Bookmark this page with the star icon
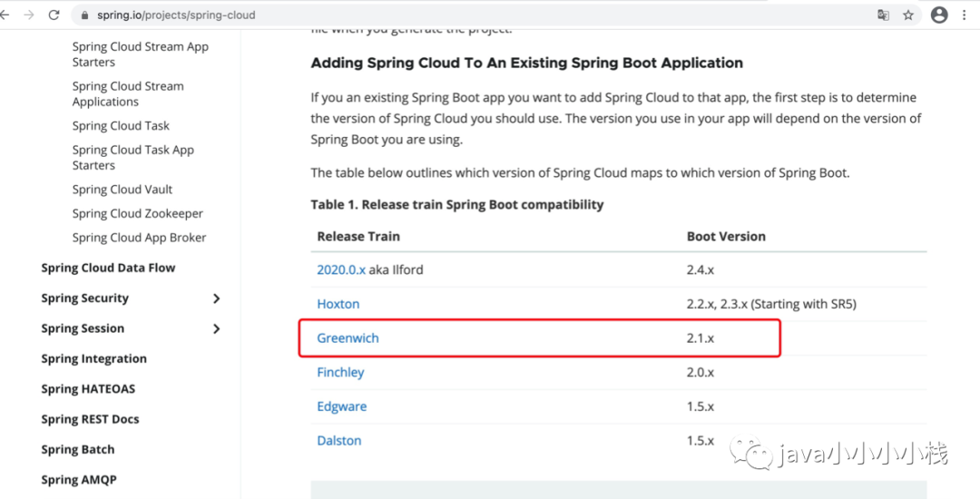 tap(908, 15)
